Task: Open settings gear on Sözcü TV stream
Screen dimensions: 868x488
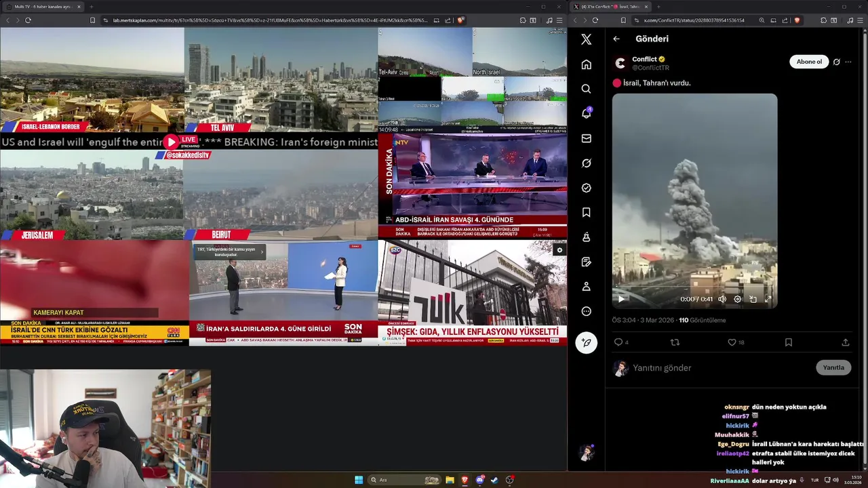Action: [x=559, y=250]
